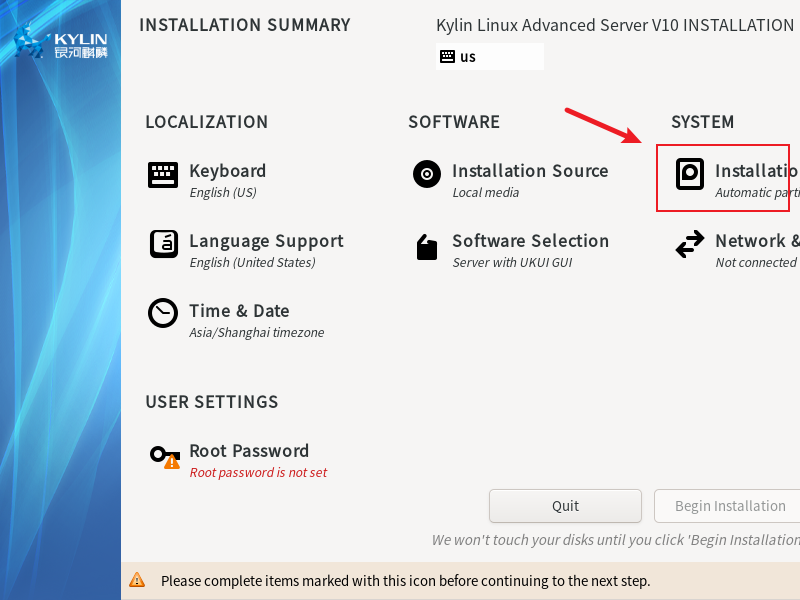Open the "Root password is not set" warning text

258,473
